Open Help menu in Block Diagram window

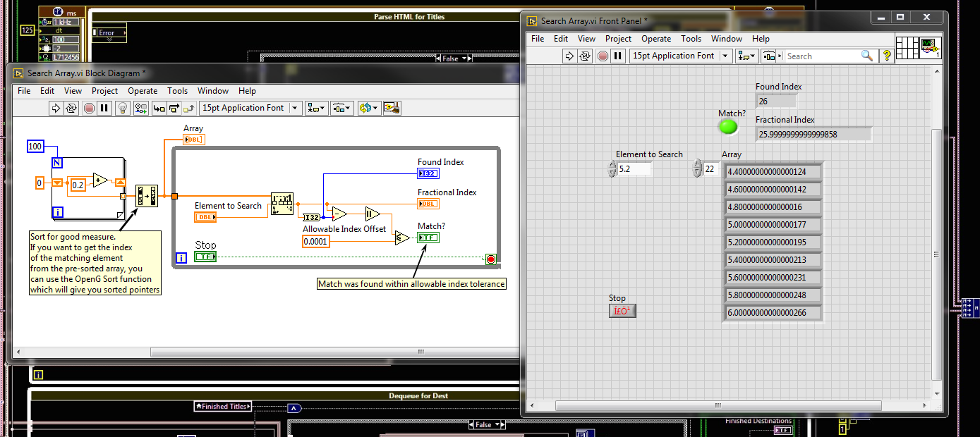247,91
